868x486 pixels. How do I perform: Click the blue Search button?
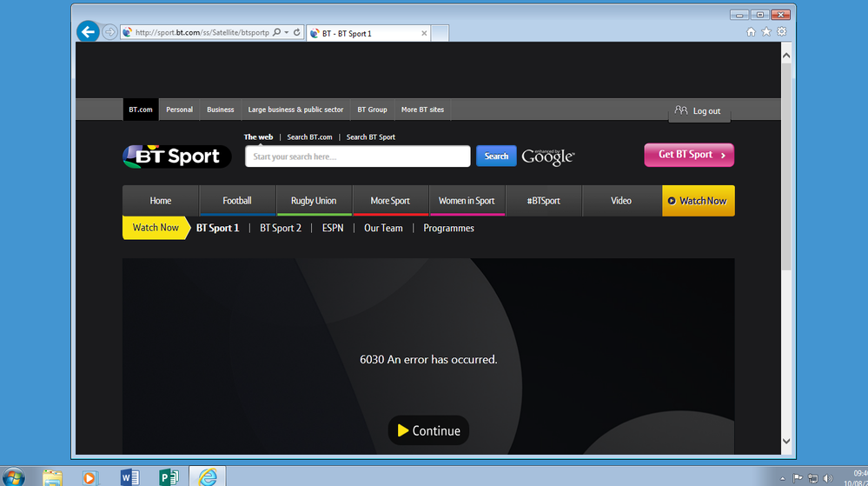[x=496, y=156]
